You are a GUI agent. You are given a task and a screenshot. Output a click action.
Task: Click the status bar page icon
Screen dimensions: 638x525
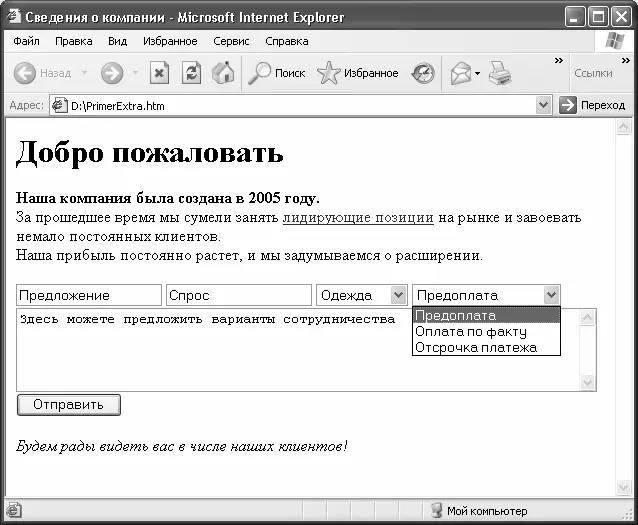[x=14, y=510]
